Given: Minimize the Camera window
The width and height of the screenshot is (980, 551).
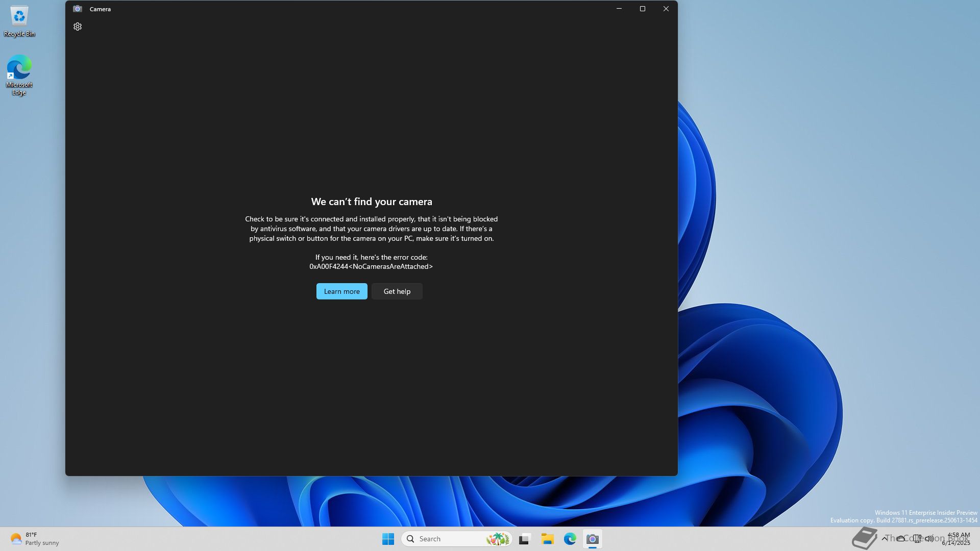Looking at the screenshot, I should (619, 9).
